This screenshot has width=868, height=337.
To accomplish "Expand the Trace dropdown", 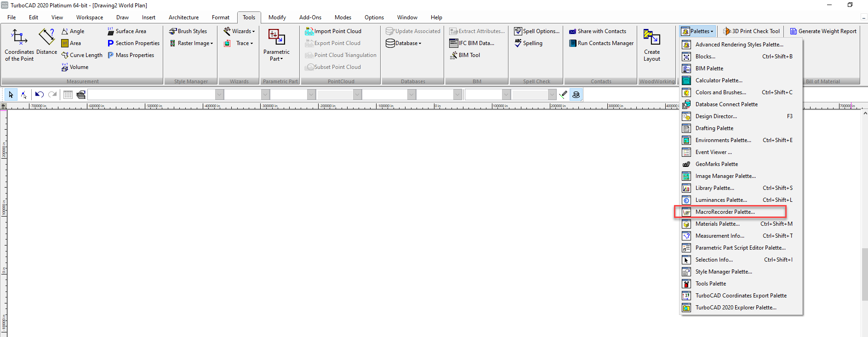I will (x=239, y=43).
